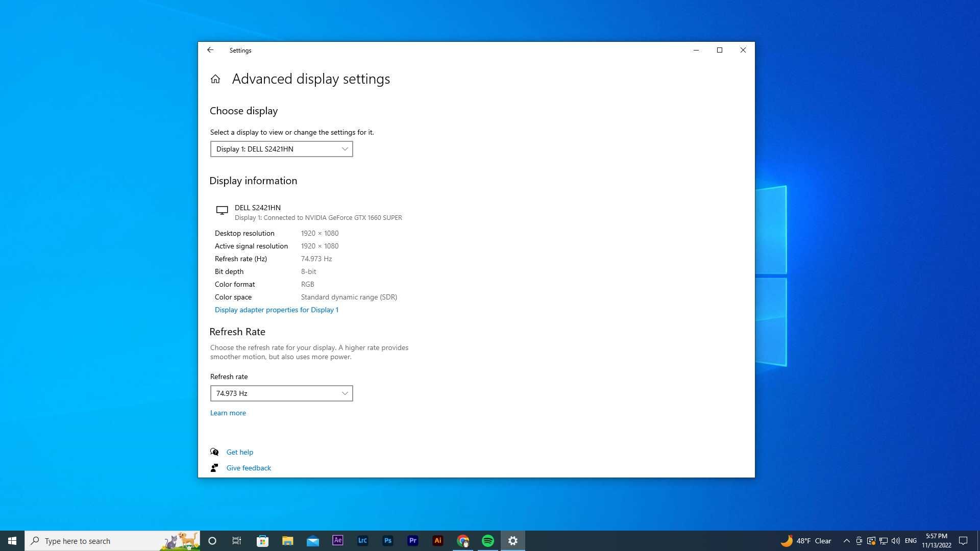Image resolution: width=980 pixels, height=551 pixels.
Task: Click the Learn more link
Action: (x=228, y=413)
